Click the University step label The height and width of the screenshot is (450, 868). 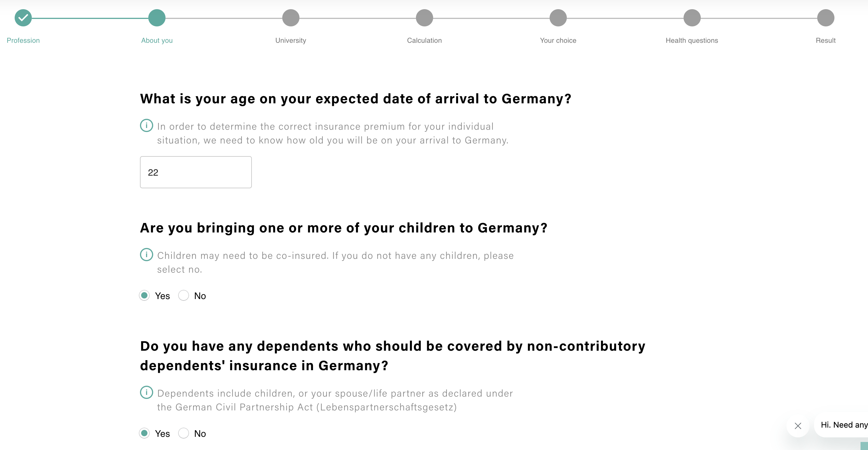point(291,40)
